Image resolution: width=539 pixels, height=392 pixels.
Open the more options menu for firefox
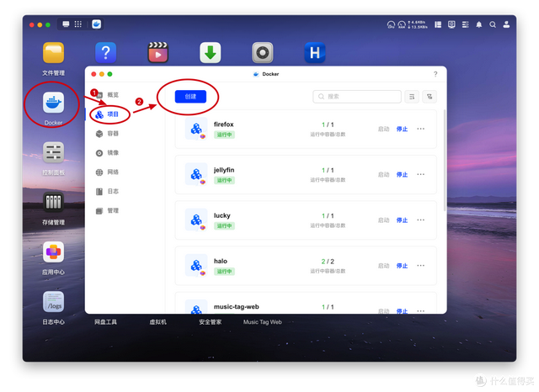click(421, 129)
